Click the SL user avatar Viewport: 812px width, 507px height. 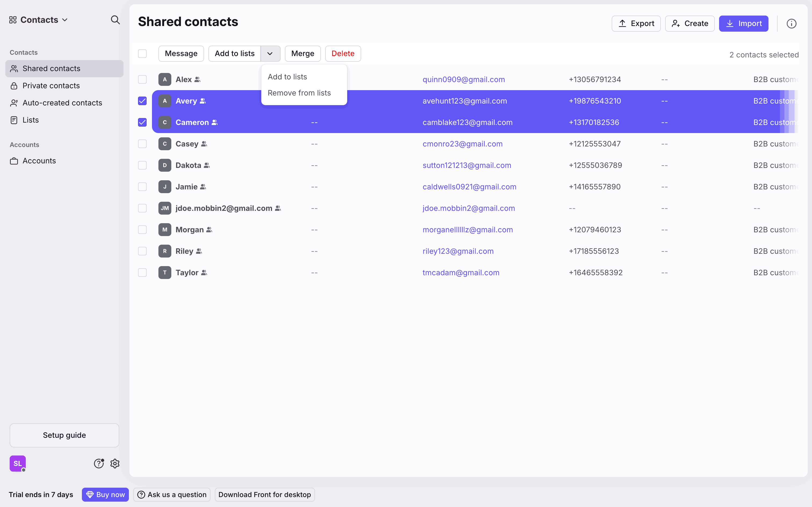(18, 464)
